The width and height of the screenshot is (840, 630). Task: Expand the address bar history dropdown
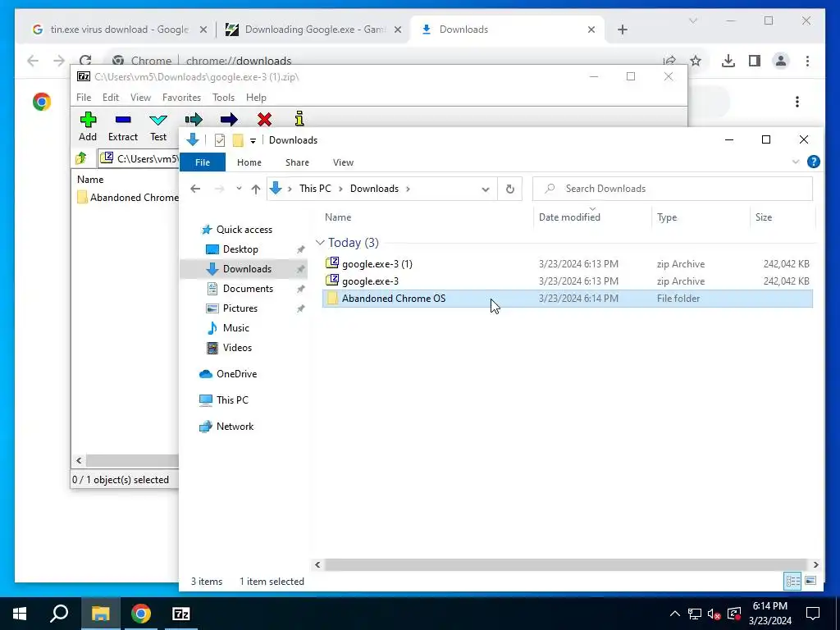click(x=486, y=189)
